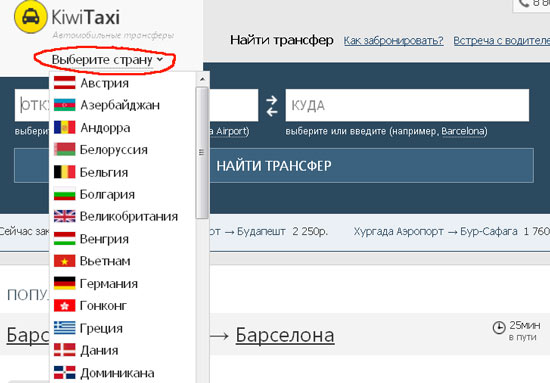
Task: Select 'Австрия' from the country list
Action: coord(105,83)
